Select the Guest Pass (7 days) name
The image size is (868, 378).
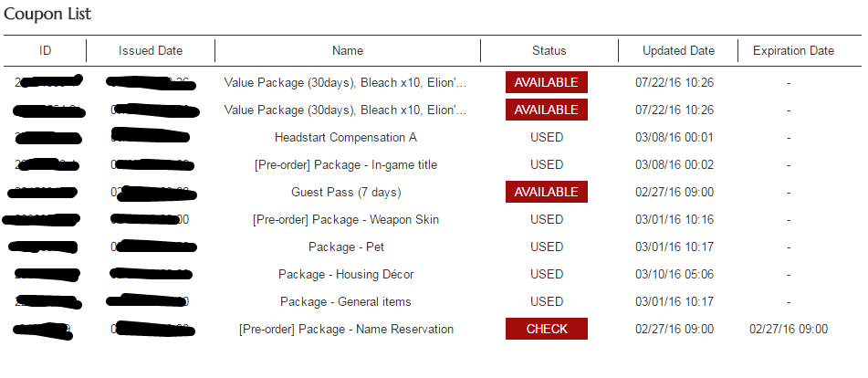[x=346, y=192]
